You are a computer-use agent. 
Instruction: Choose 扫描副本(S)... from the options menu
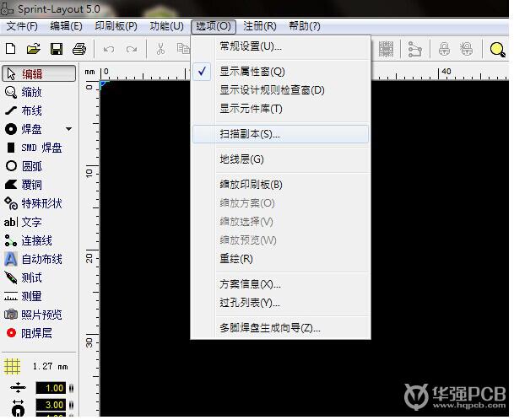250,134
